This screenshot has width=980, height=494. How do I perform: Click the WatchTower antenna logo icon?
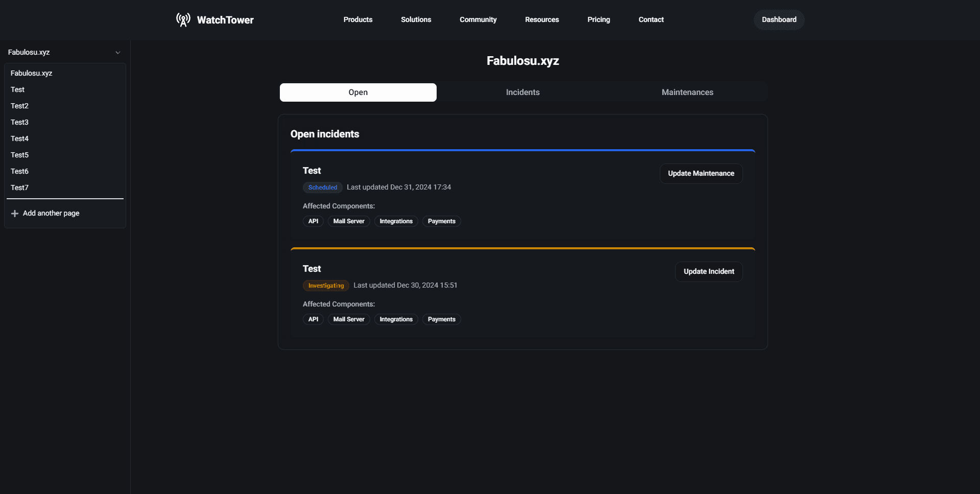pyautogui.click(x=183, y=19)
